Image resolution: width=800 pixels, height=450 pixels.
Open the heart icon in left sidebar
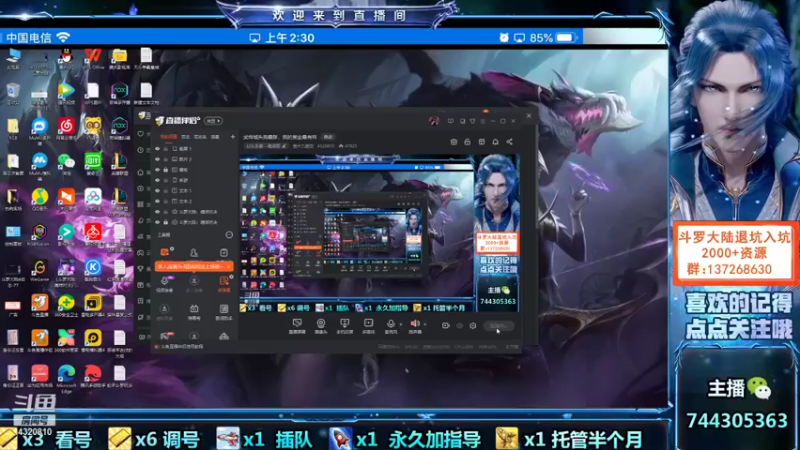point(141,134)
